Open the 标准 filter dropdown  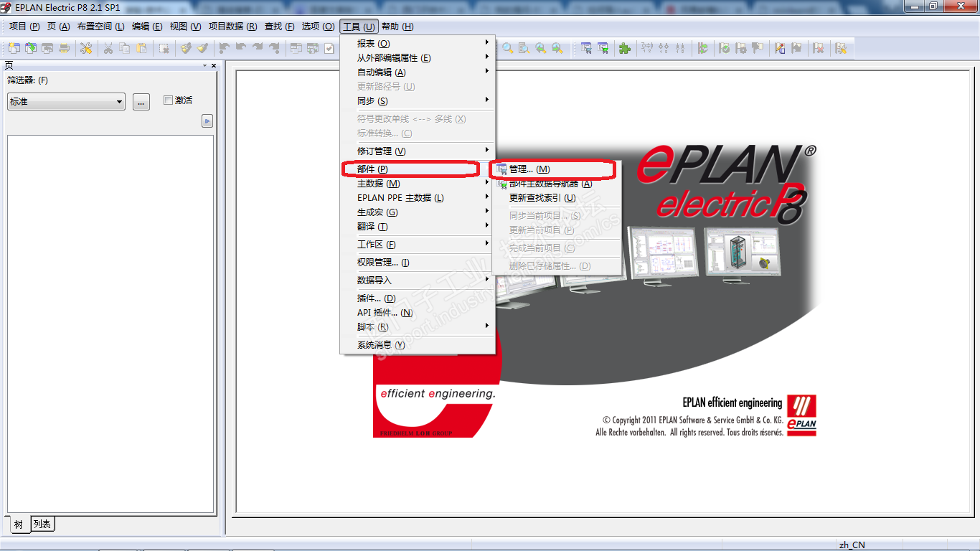pos(66,101)
